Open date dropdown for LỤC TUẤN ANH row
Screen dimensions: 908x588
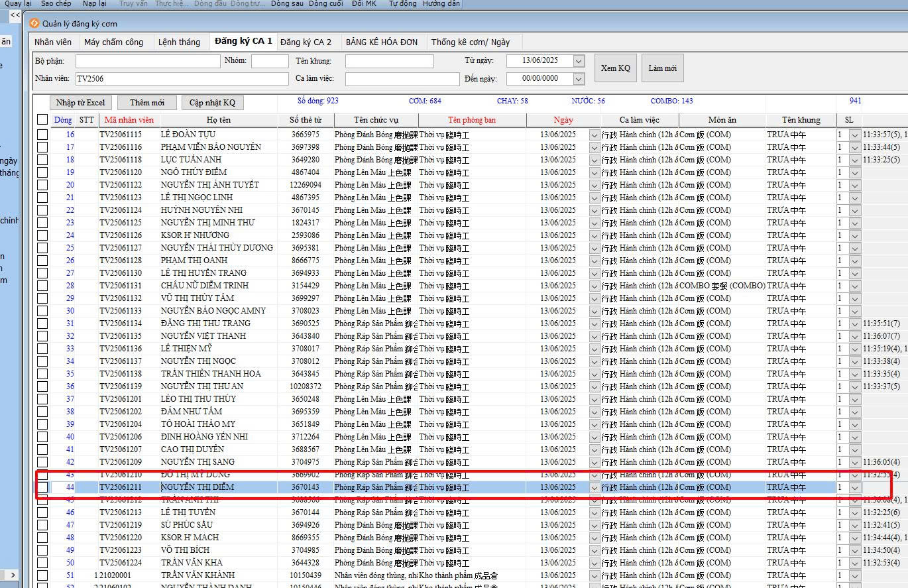pos(595,160)
